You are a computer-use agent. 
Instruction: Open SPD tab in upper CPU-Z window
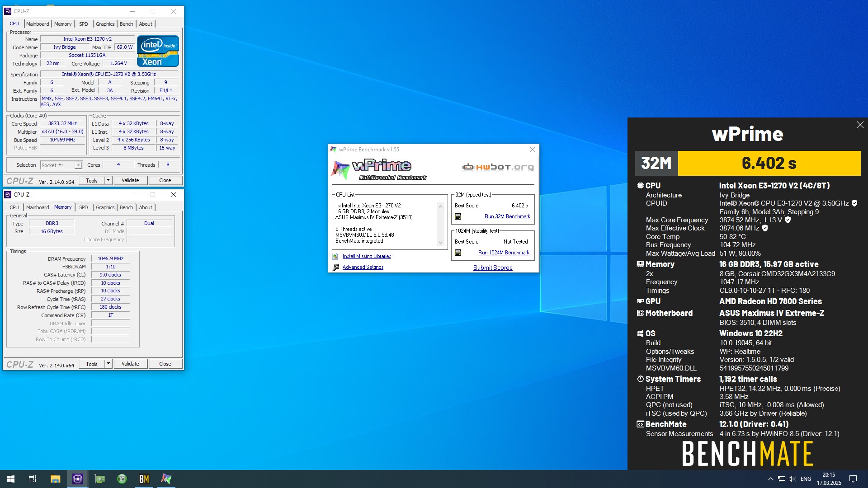[84, 24]
